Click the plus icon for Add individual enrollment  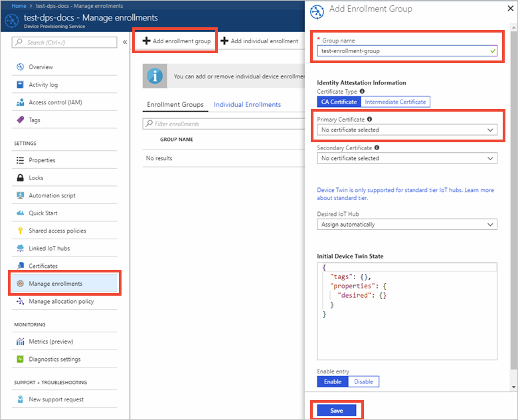coord(224,41)
